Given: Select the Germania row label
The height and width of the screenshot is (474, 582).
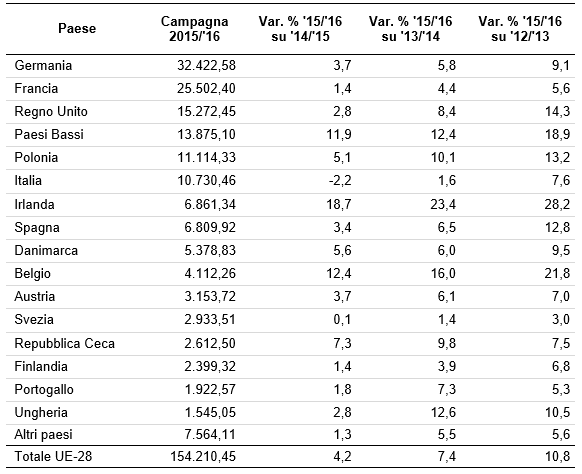Looking at the screenshot, I should pos(43,66).
